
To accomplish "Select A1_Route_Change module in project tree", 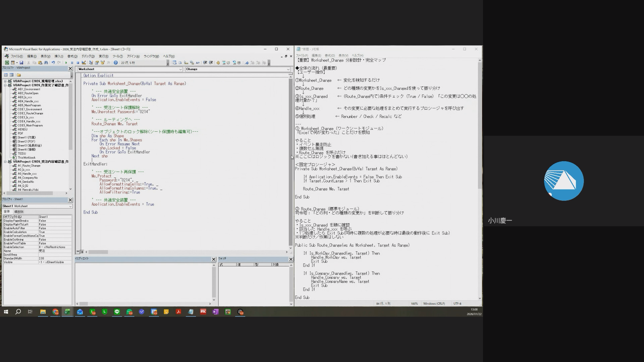I will click(x=29, y=166).
